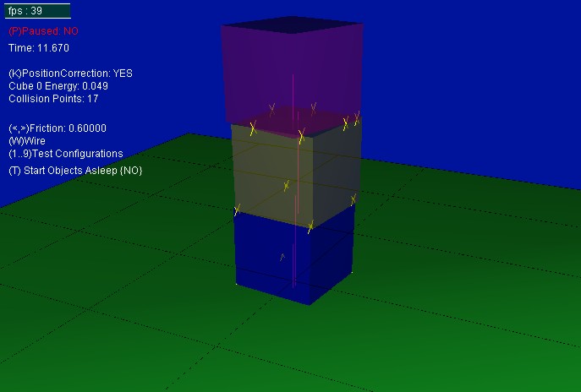581x392 pixels.
Task: Select the Time: 11.670 readout
Action: 39,48
